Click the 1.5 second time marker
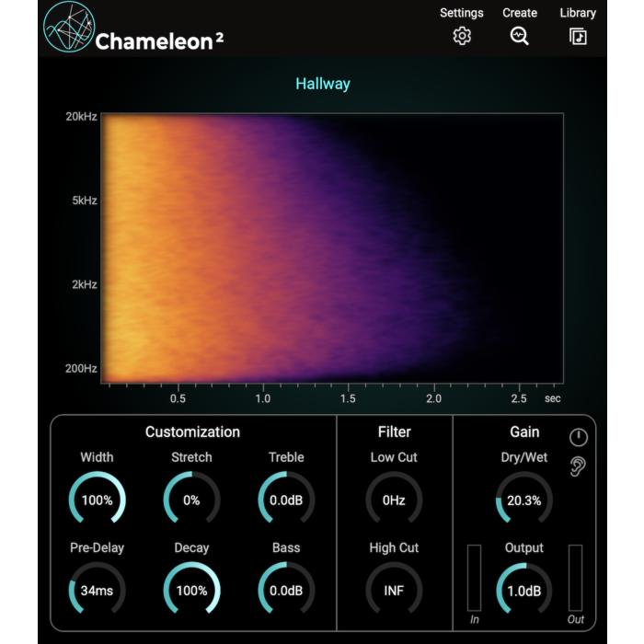This screenshot has width=644, height=644. coord(348,398)
